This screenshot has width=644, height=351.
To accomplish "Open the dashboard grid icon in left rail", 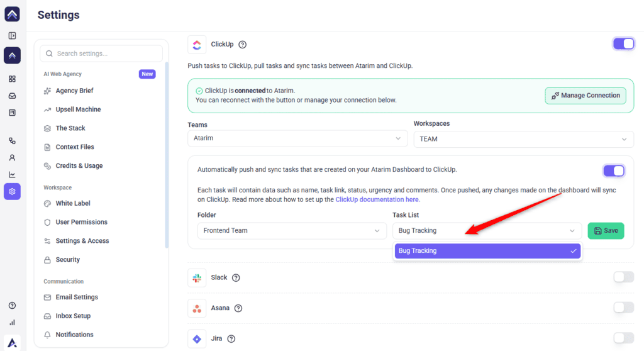I will pos(13,79).
